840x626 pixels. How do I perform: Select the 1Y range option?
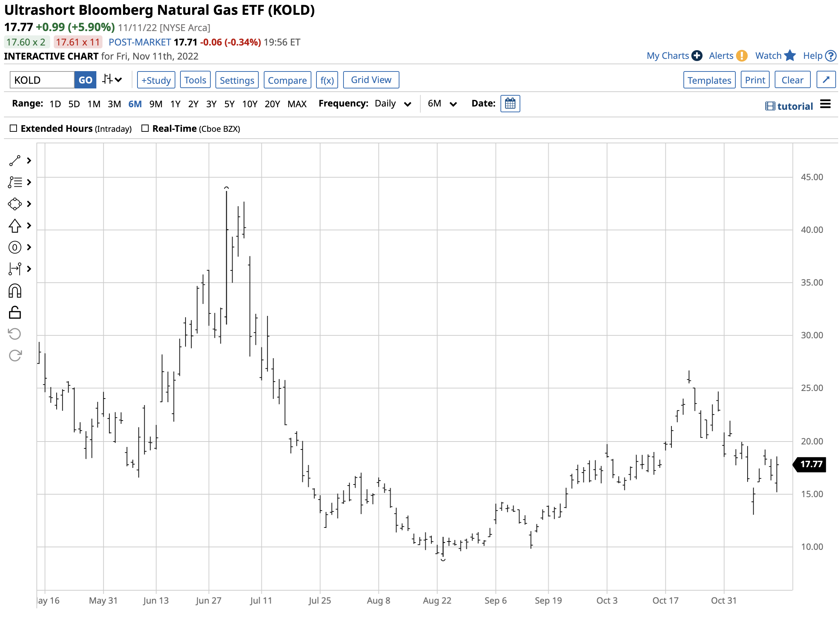175,104
